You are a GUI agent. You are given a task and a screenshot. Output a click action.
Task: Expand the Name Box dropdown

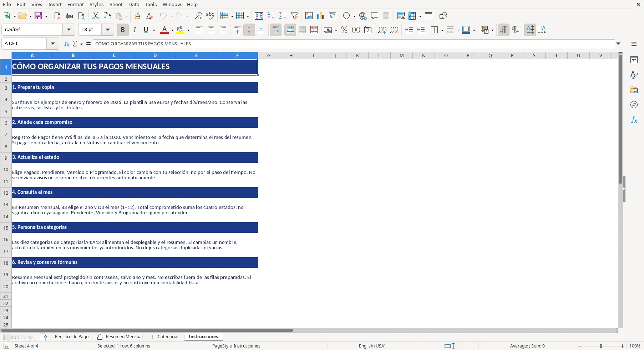coord(53,44)
